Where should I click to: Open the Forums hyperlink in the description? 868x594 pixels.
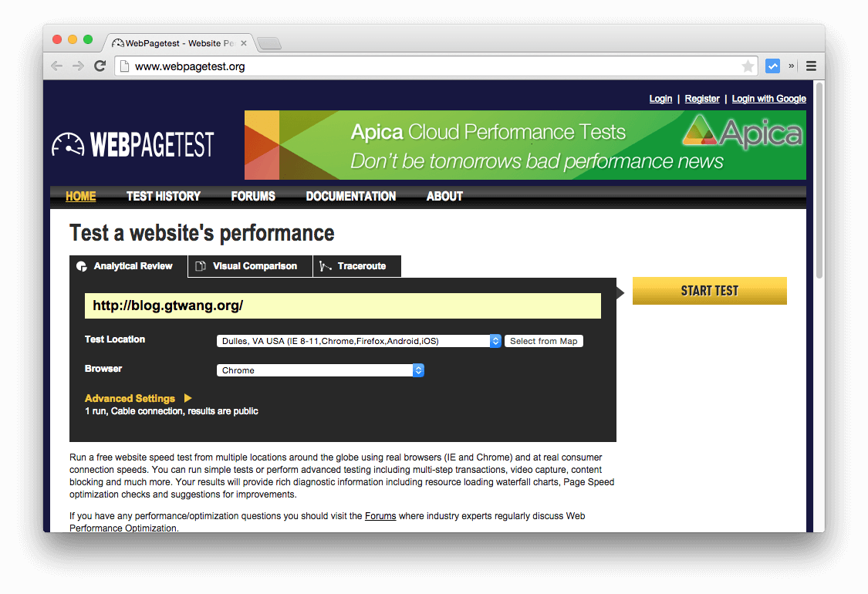tap(380, 515)
